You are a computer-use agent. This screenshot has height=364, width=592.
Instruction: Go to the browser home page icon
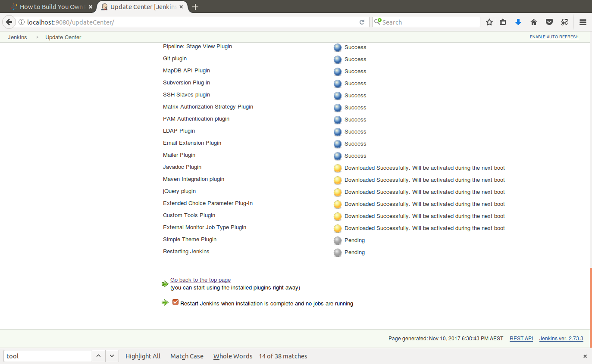(533, 22)
